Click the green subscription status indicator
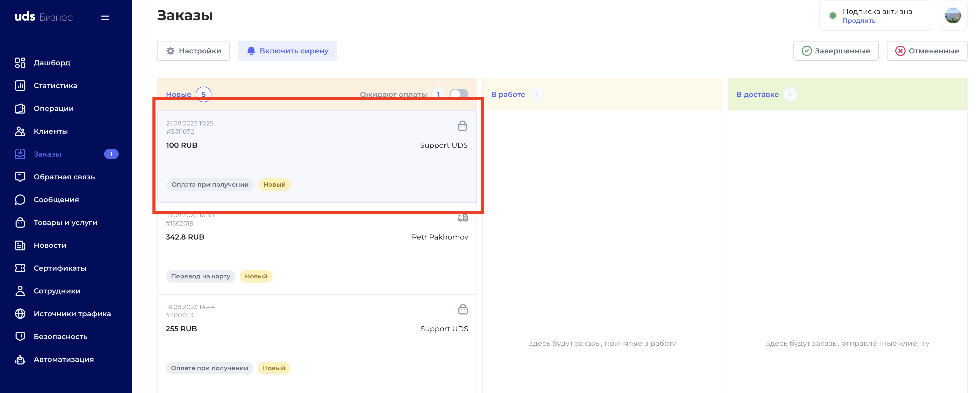The height and width of the screenshot is (393, 980). click(x=833, y=16)
